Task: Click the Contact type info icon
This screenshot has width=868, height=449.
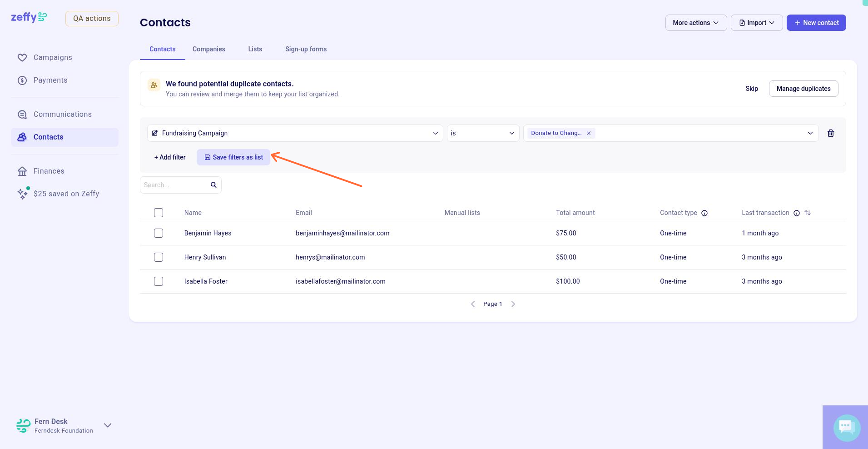Action: tap(704, 213)
